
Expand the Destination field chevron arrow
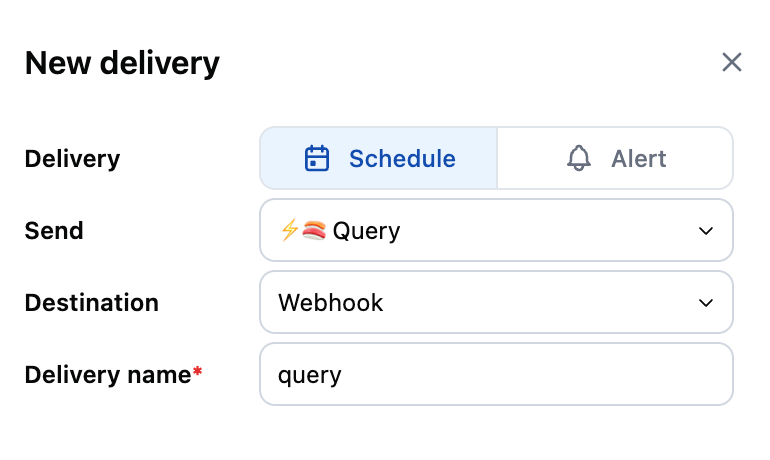coord(706,303)
